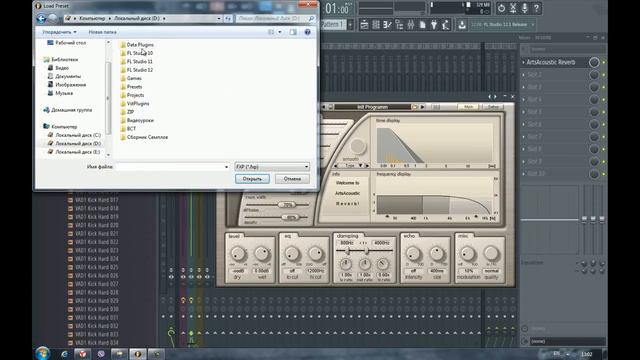The image size is (640, 360).
Task: Open the Playlist view from the toolbar
Action: 364,25
